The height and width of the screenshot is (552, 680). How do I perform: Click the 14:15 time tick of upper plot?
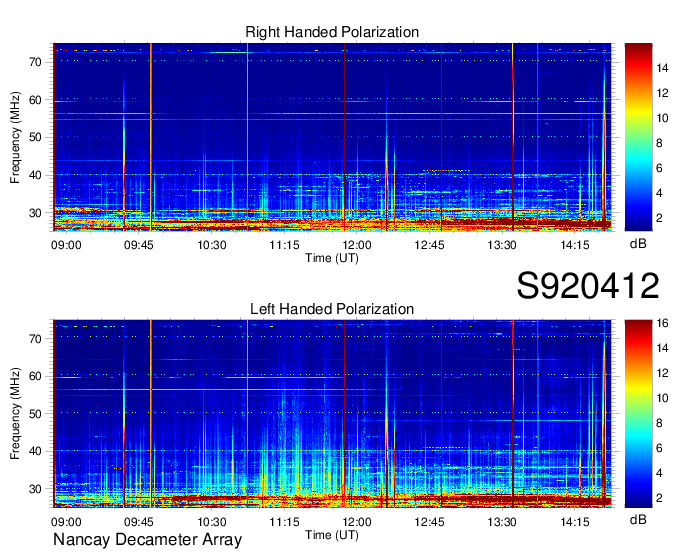575,245
